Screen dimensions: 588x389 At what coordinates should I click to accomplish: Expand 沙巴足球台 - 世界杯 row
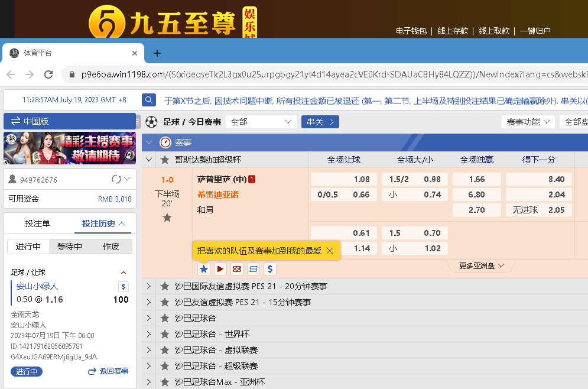click(x=149, y=334)
